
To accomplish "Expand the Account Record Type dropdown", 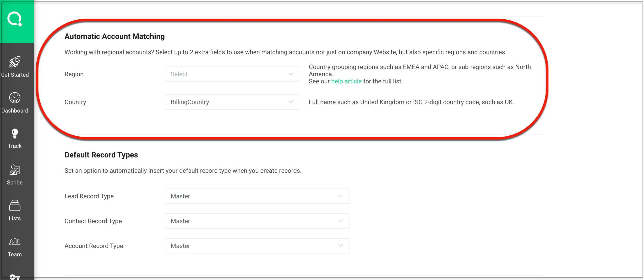I will coord(257,246).
